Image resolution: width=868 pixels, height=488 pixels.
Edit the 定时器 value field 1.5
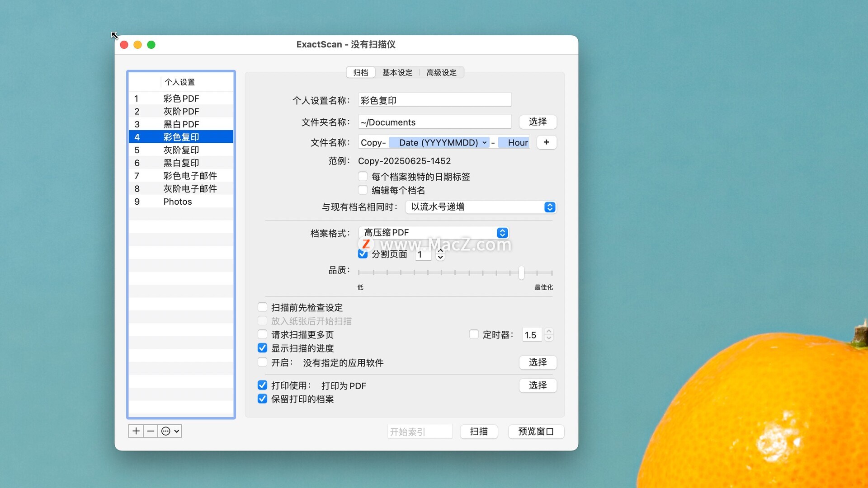532,335
